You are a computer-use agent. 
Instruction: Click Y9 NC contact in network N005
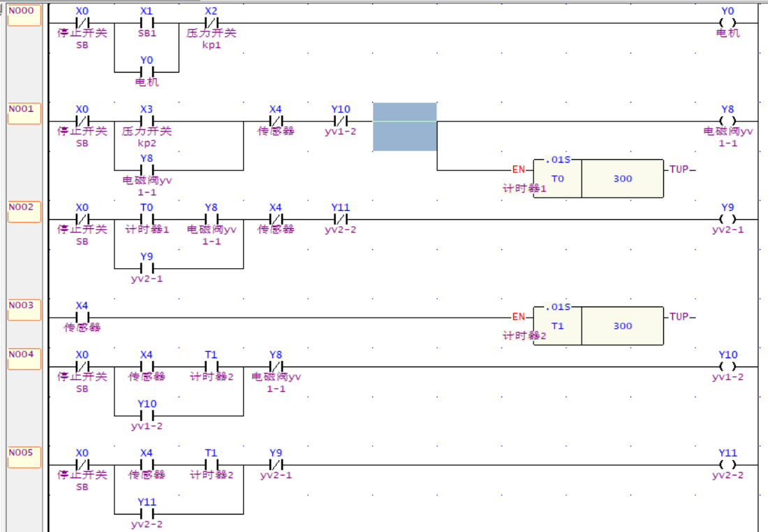tap(276, 465)
